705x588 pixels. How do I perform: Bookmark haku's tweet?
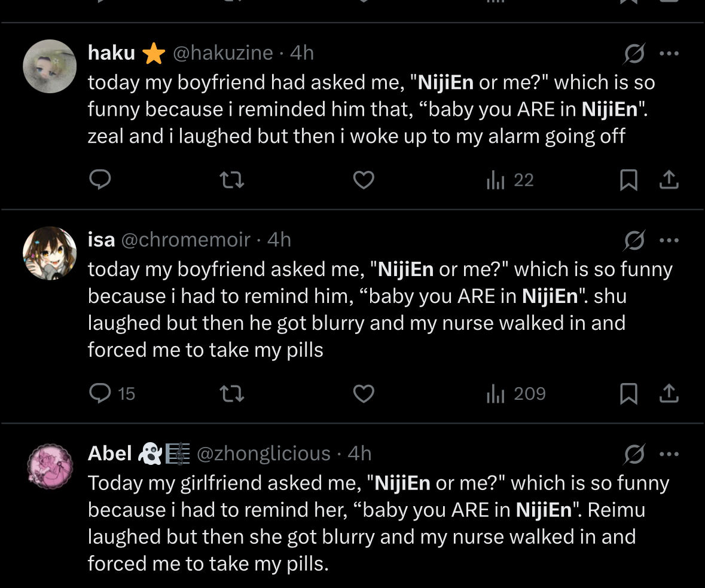tap(628, 180)
